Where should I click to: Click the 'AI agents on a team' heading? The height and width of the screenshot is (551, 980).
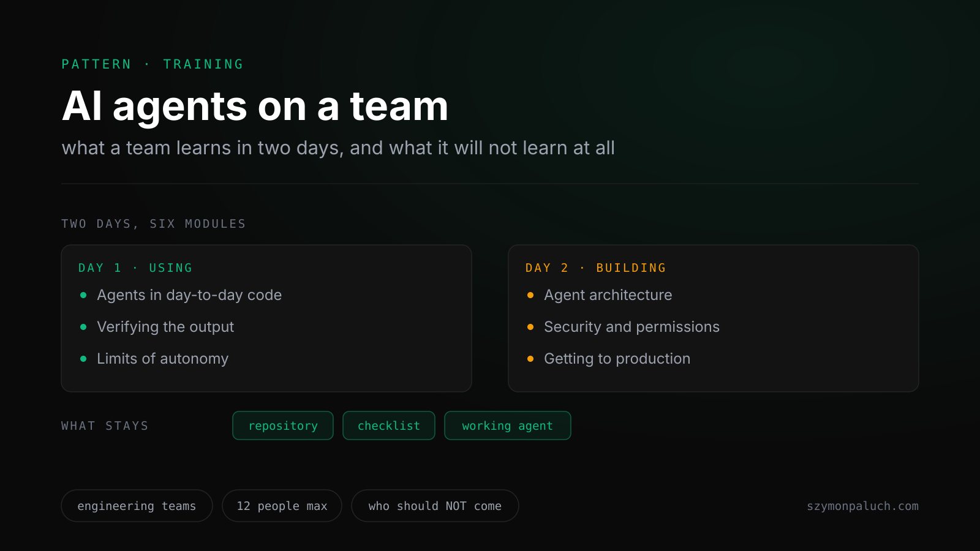click(255, 106)
